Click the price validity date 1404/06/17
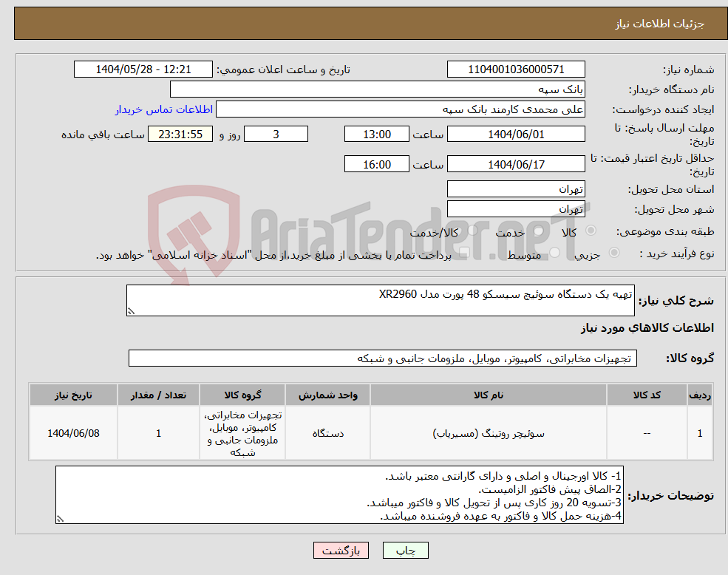 click(x=516, y=164)
